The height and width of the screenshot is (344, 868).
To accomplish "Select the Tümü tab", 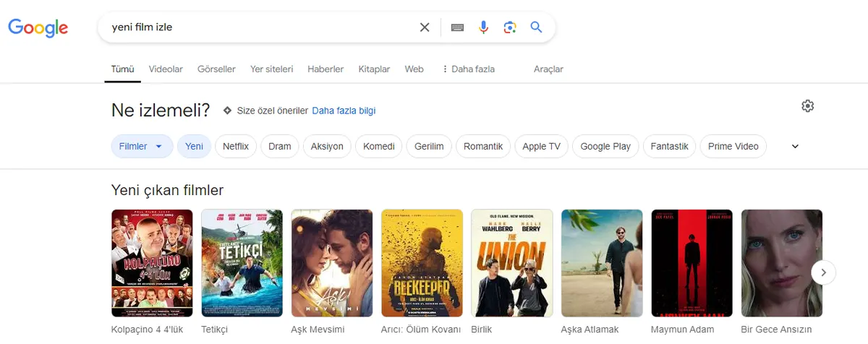I will coord(122,69).
